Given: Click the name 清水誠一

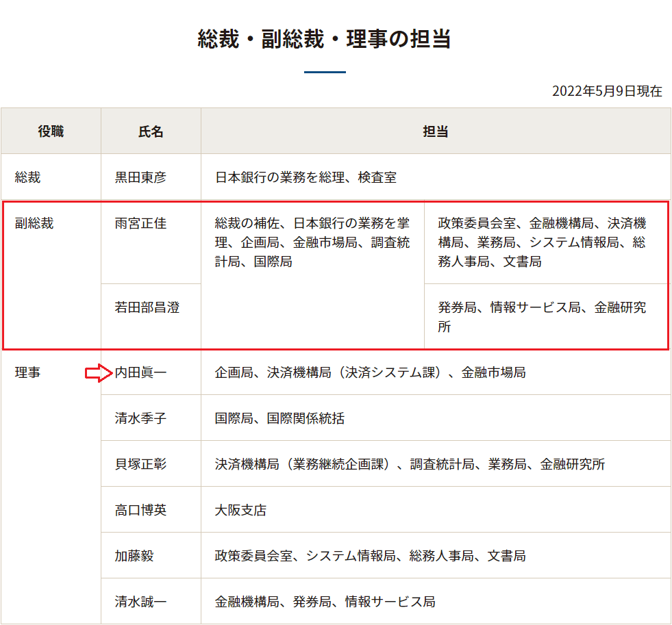Looking at the screenshot, I should tap(140, 602).
